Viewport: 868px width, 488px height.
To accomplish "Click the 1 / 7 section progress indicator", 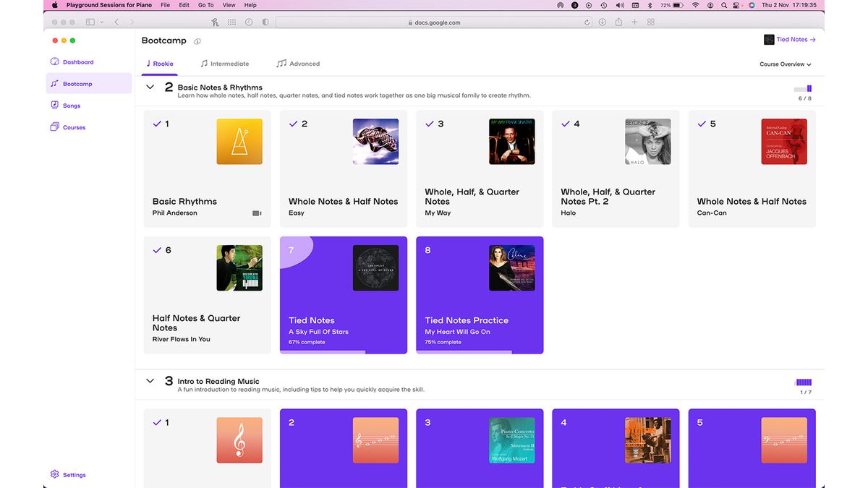I will (x=804, y=387).
